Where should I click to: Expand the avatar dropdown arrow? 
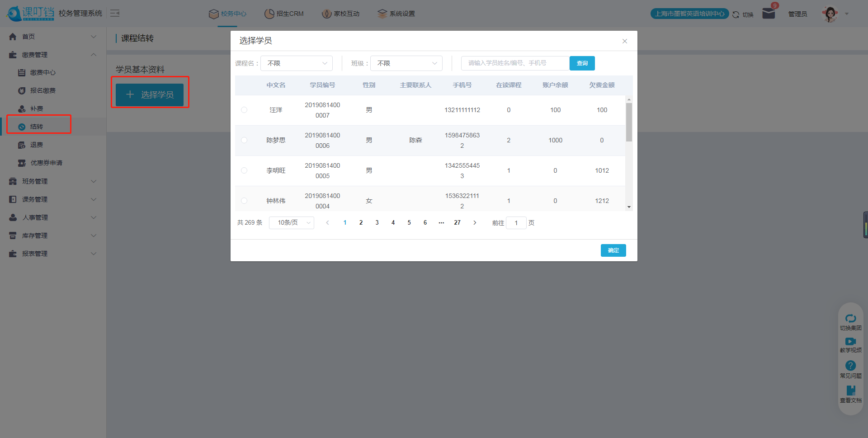tap(847, 14)
